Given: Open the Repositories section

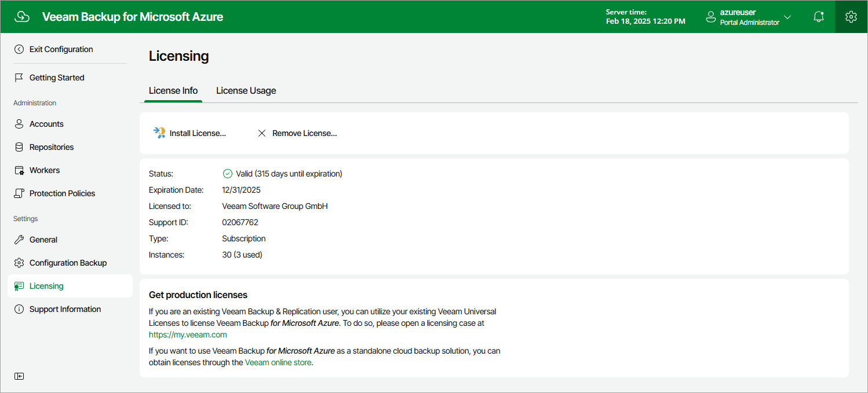Looking at the screenshot, I should coord(52,147).
